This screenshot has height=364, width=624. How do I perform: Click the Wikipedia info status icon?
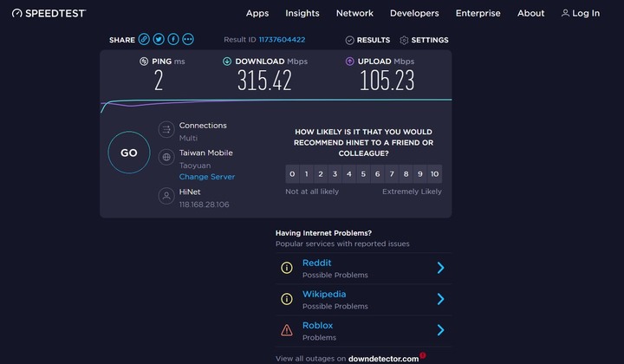click(x=287, y=299)
